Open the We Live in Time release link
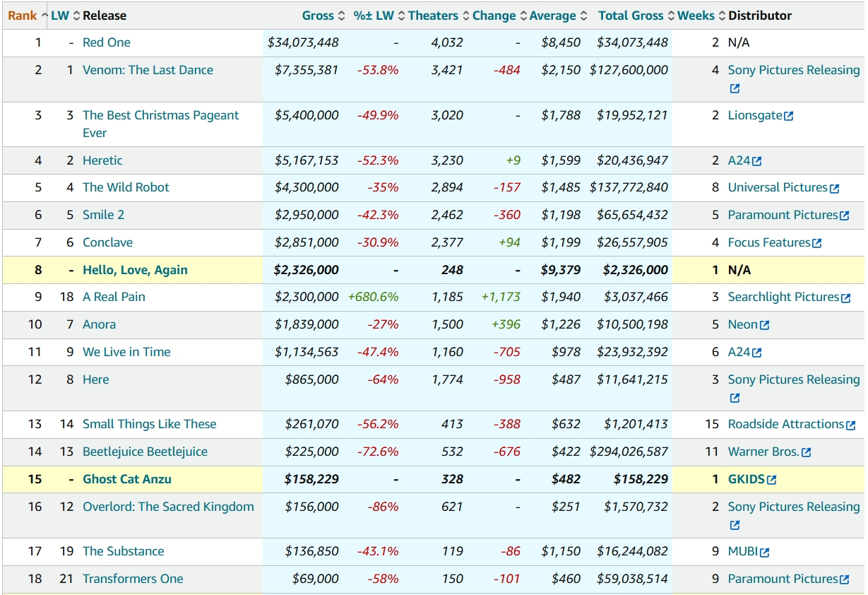The height and width of the screenshot is (595, 868). [x=126, y=352]
